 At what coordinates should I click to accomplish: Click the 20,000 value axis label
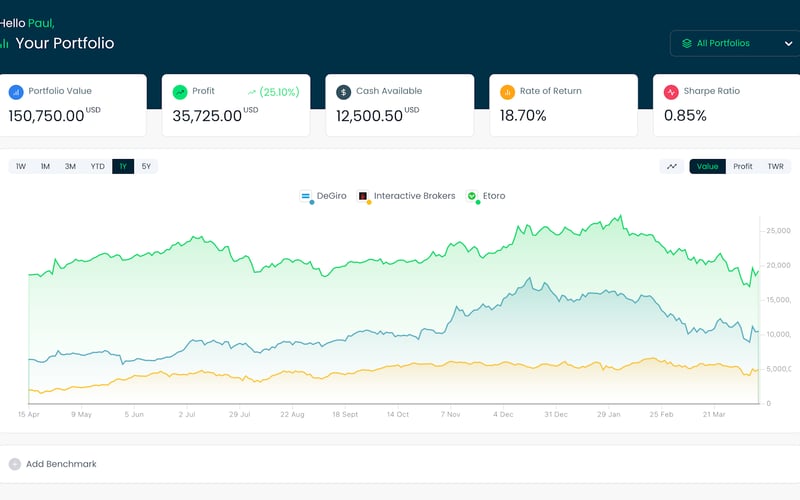(x=779, y=265)
